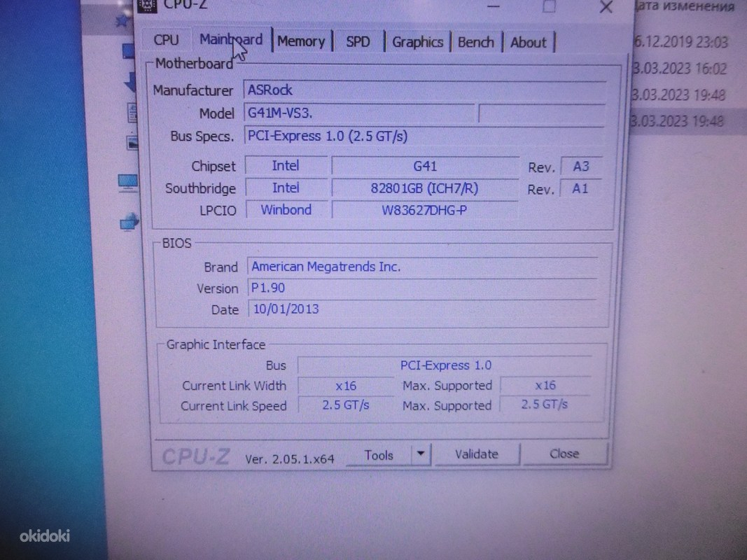Viewport: 747px width, 560px height.
Task: Maximize the CPU-Z window
Action: pos(549,6)
